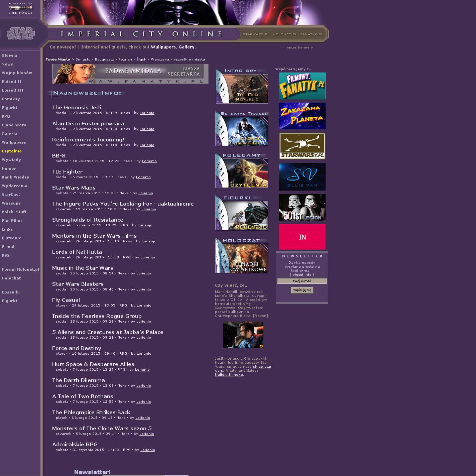This screenshot has height=476, width=476.
Task: Open the Sluis Van partner logo
Action: tap(302, 176)
